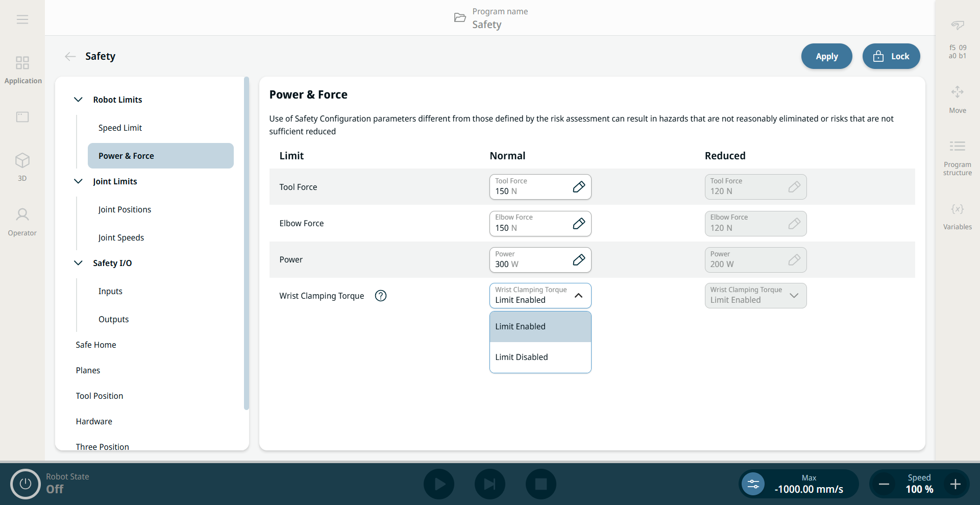This screenshot has width=980, height=505.
Task: Click the Lock button
Action: click(x=891, y=56)
